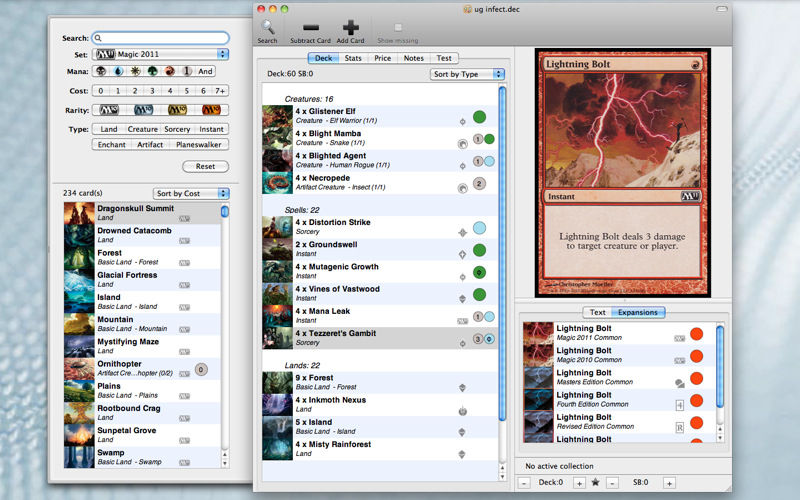Click the expansions list scrollbar
The height and width of the screenshot is (500, 800).
pos(720,366)
